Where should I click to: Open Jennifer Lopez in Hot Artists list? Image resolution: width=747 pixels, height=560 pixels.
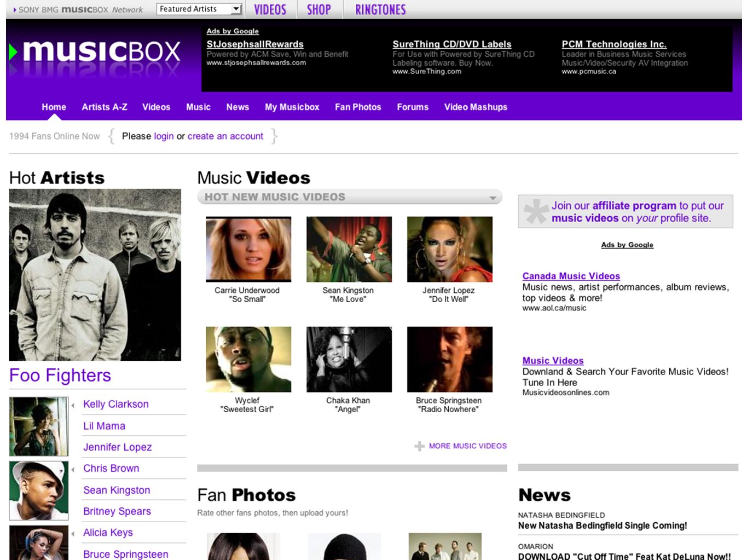(118, 447)
